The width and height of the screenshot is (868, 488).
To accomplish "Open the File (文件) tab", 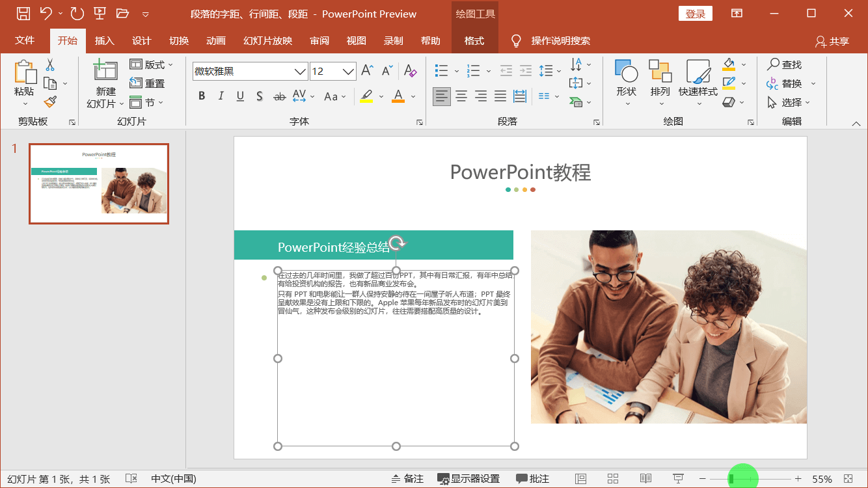I will tap(25, 40).
